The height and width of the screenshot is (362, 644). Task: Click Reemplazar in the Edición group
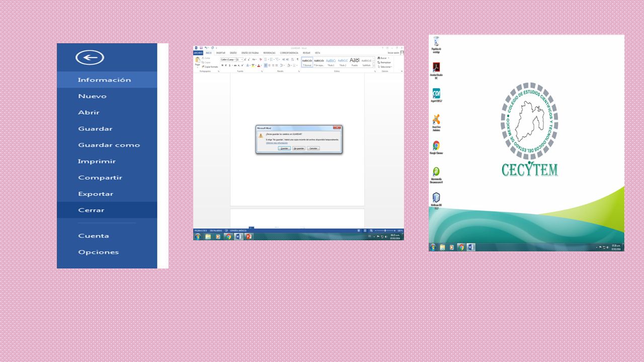(384, 62)
